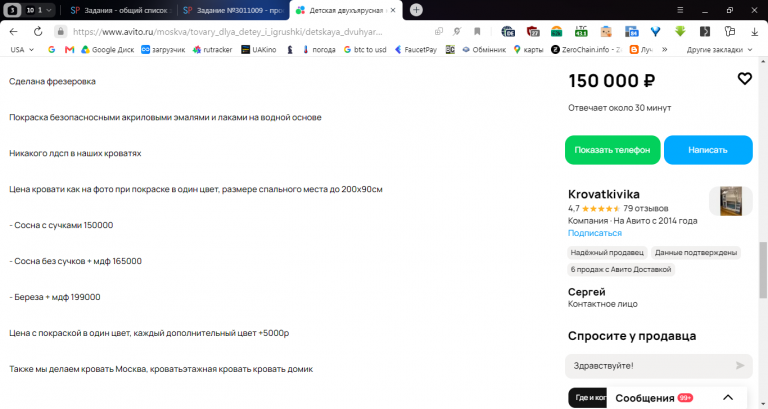Image resolution: width=768 pixels, height=409 pixels.
Task: Open the Google bookmark icon
Action: 51,49
